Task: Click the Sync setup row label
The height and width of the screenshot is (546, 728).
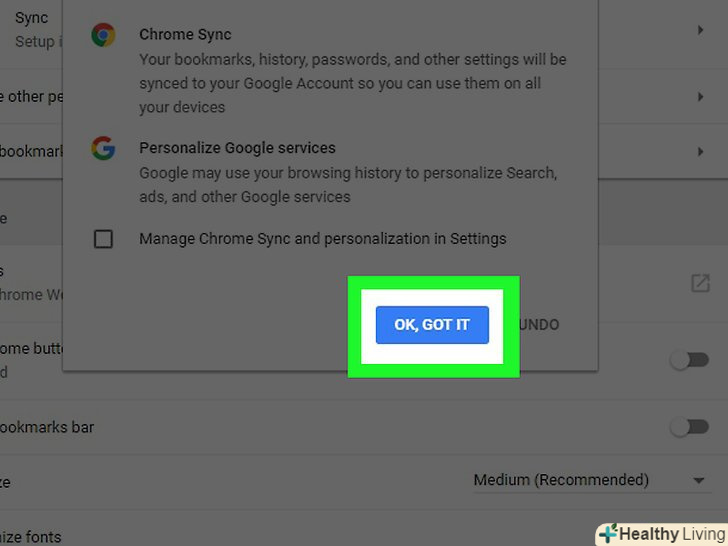Action: tap(30, 20)
